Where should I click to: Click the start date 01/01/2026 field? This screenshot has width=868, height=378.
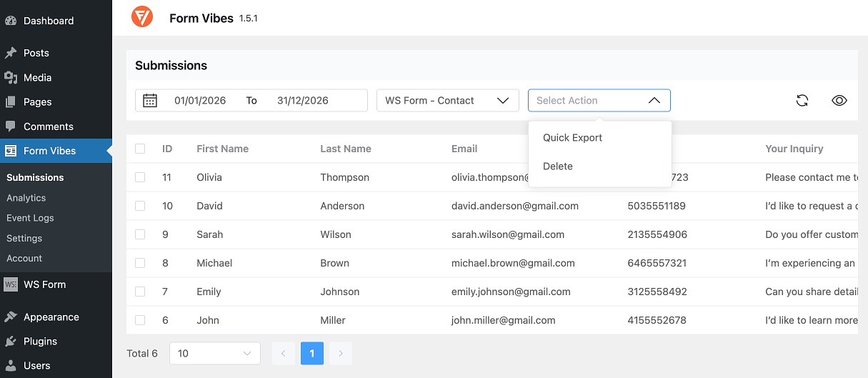point(200,101)
